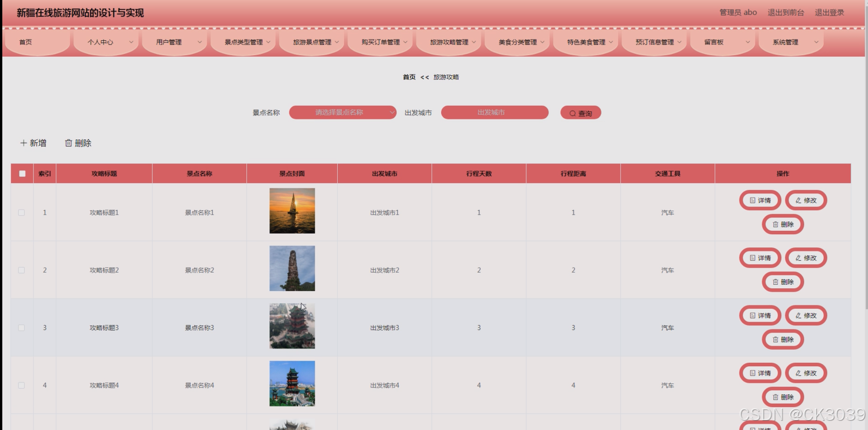Click 退出到前台 link
This screenshot has width=868, height=430.
click(x=786, y=13)
